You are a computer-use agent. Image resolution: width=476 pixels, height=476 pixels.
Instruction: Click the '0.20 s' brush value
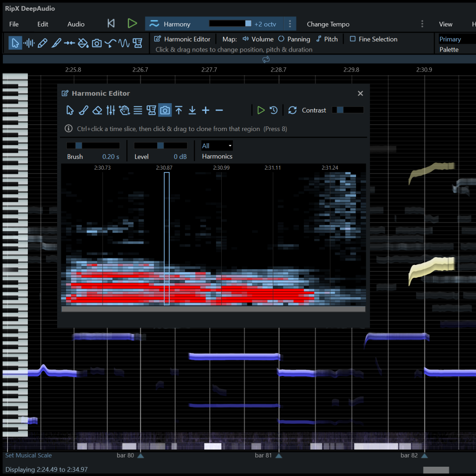pyautogui.click(x=111, y=157)
